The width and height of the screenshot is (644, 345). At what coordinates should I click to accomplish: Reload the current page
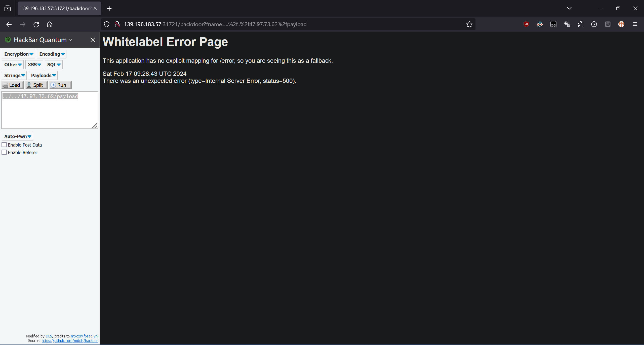pos(36,24)
